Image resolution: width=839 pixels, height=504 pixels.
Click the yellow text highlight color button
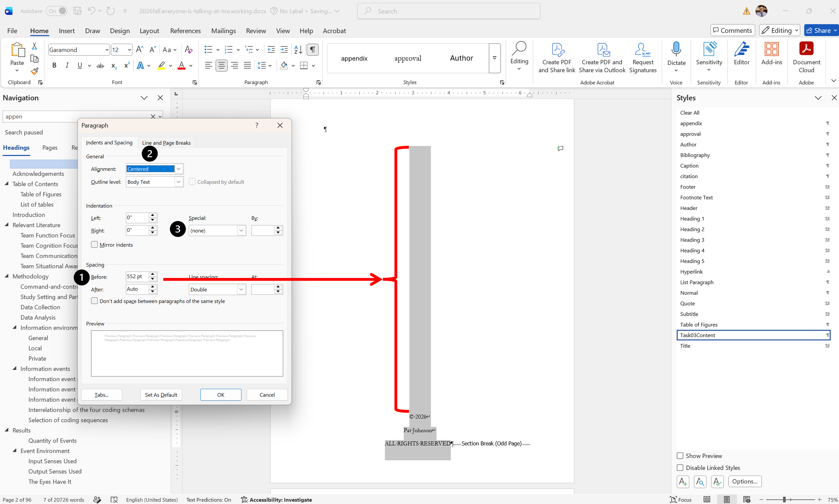[161, 66]
